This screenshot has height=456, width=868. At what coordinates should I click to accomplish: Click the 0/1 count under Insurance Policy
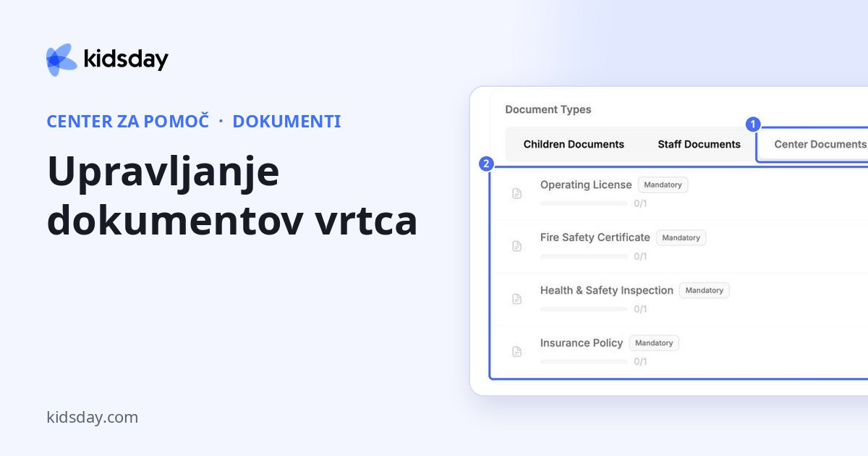point(640,361)
